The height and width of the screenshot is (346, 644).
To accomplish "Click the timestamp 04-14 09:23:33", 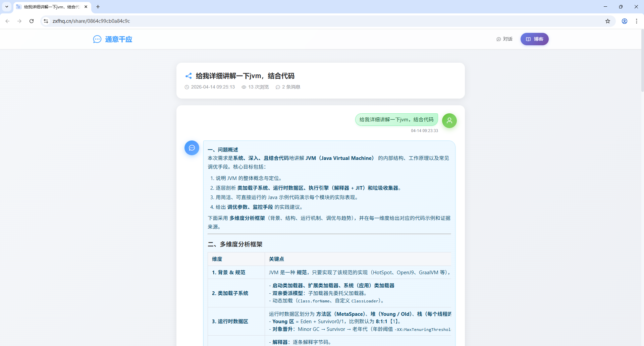I will coord(424,131).
